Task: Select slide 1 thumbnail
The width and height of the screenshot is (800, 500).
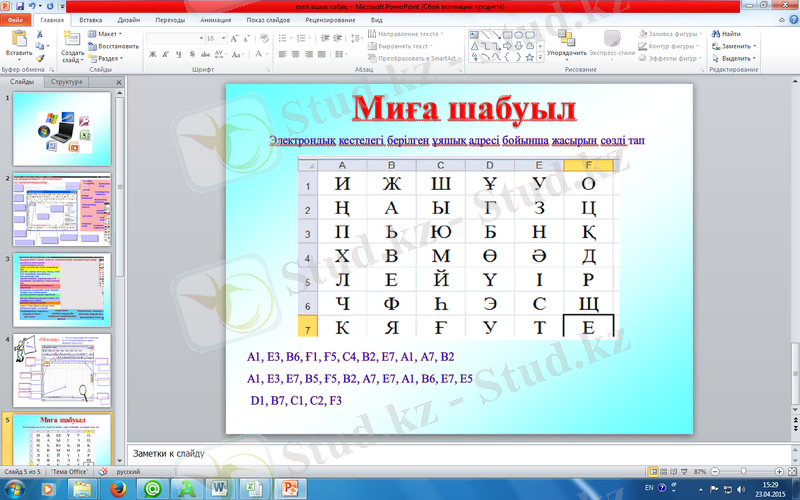Action: pyautogui.click(x=62, y=129)
